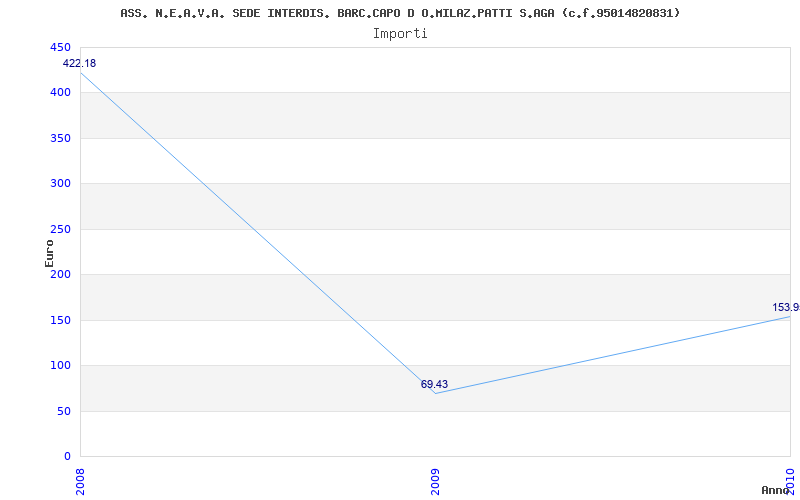Click the 150 y-axis value
The image size is (800, 500).
click(60, 320)
